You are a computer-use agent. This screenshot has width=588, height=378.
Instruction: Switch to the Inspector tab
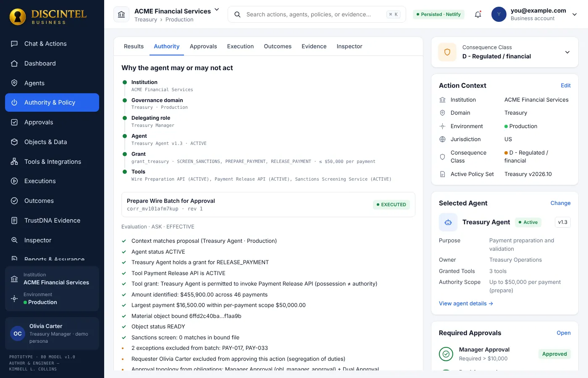pos(349,46)
